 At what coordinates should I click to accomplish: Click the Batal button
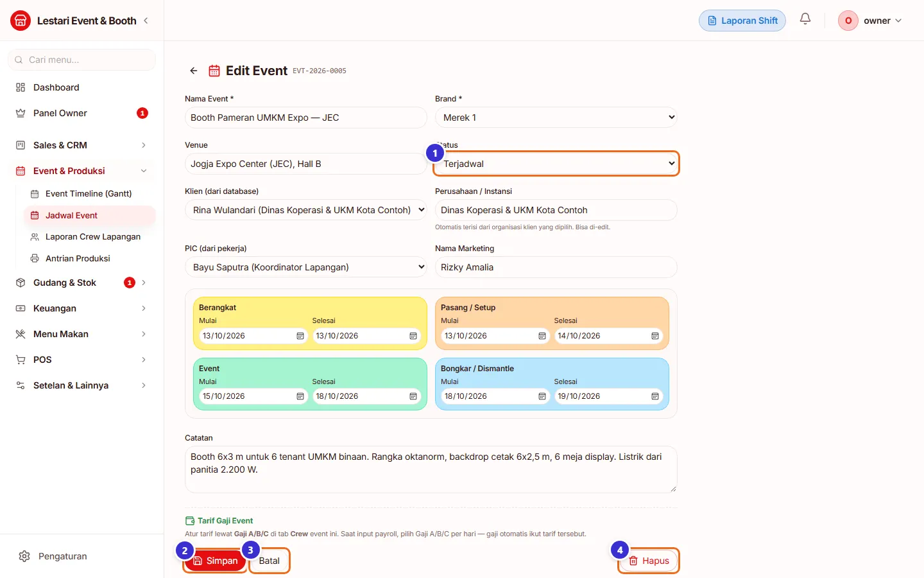269,561
